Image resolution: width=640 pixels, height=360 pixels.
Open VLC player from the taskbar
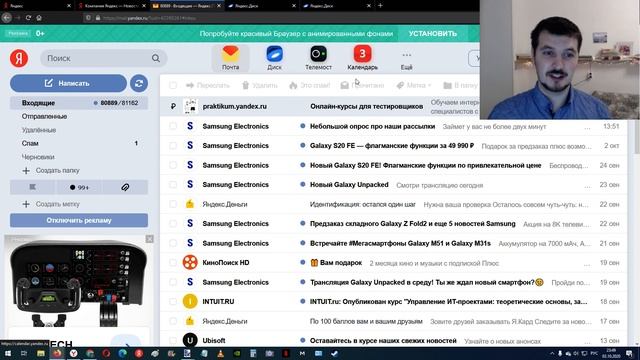[x=220, y=353]
